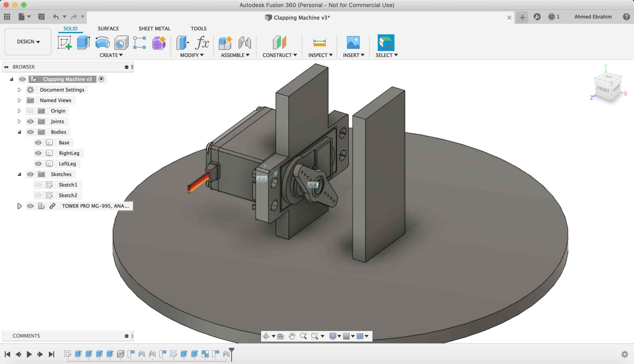Collapse the Sketches folder
Screen dimensions: 634x364
point(19,174)
